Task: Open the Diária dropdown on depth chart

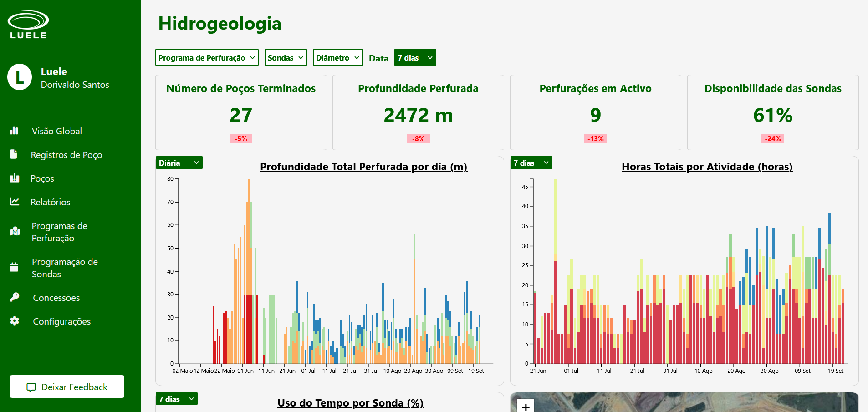Action: click(x=179, y=163)
